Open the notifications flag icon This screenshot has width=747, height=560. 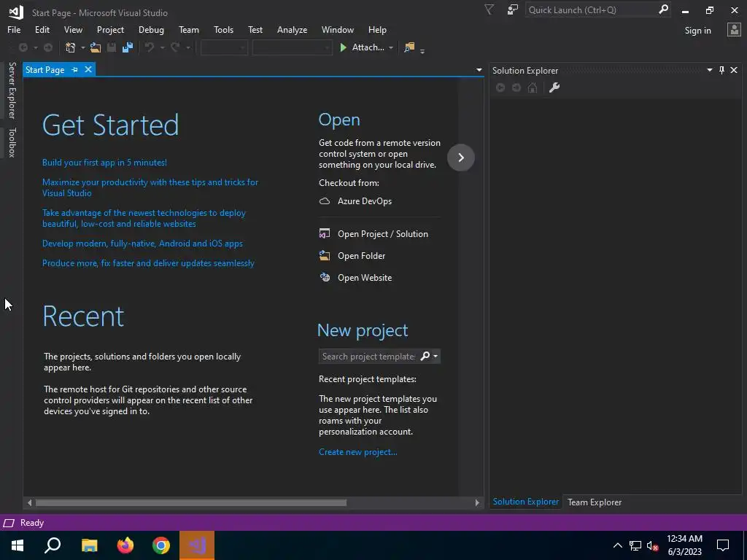(x=489, y=10)
